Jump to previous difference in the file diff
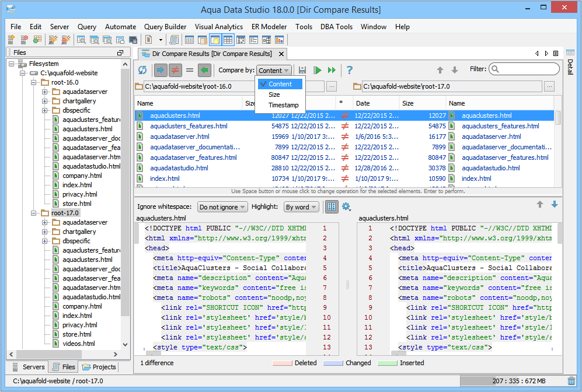582x392 pixels. click(x=540, y=204)
